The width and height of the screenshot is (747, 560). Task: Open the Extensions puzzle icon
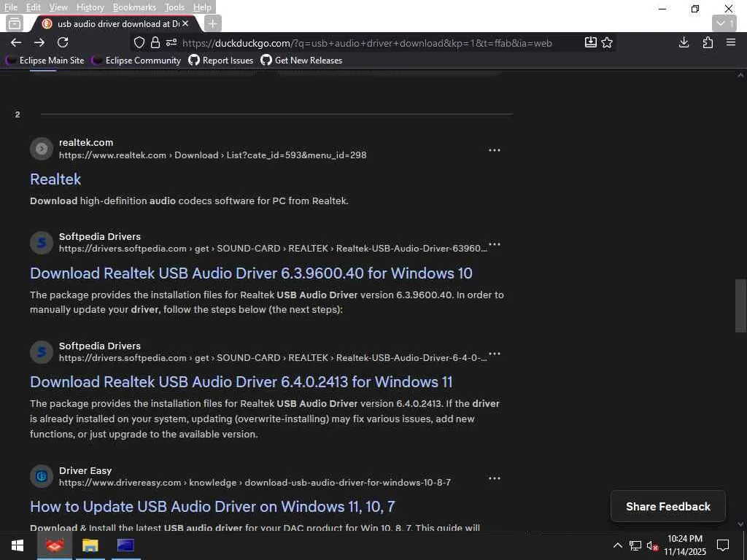[x=708, y=43]
